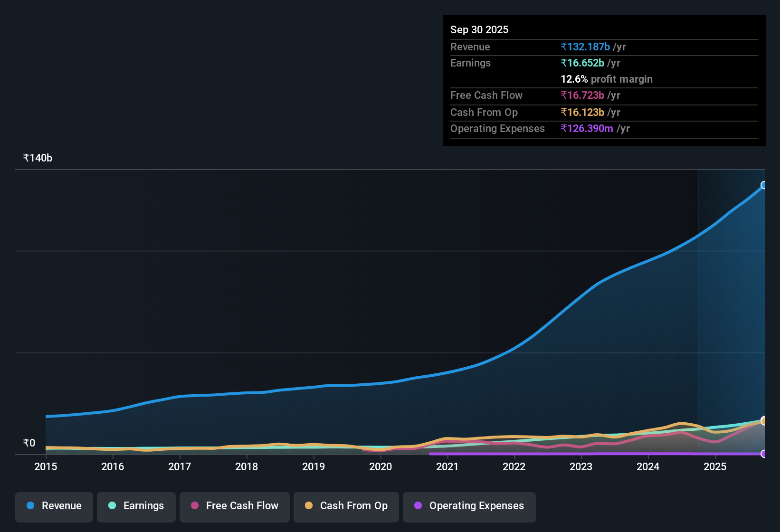Select the Revenue endpoint marker on the chart
This screenshot has height=532, width=780.
764,184
